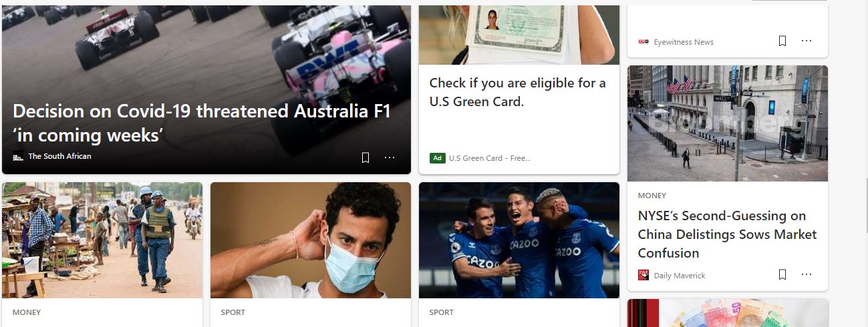Open Check if eligible for Green Card ad
The height and width of the screenshot is (327, 868).
(517, 92)
